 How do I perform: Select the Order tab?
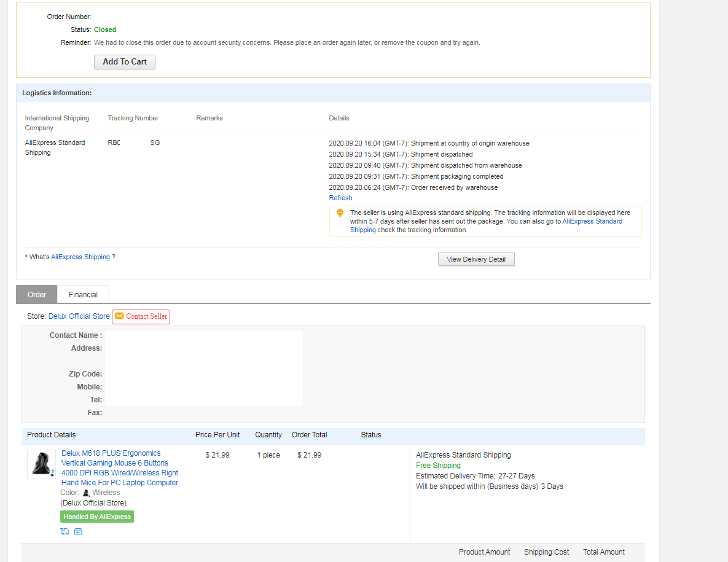[x=37, y=295]
